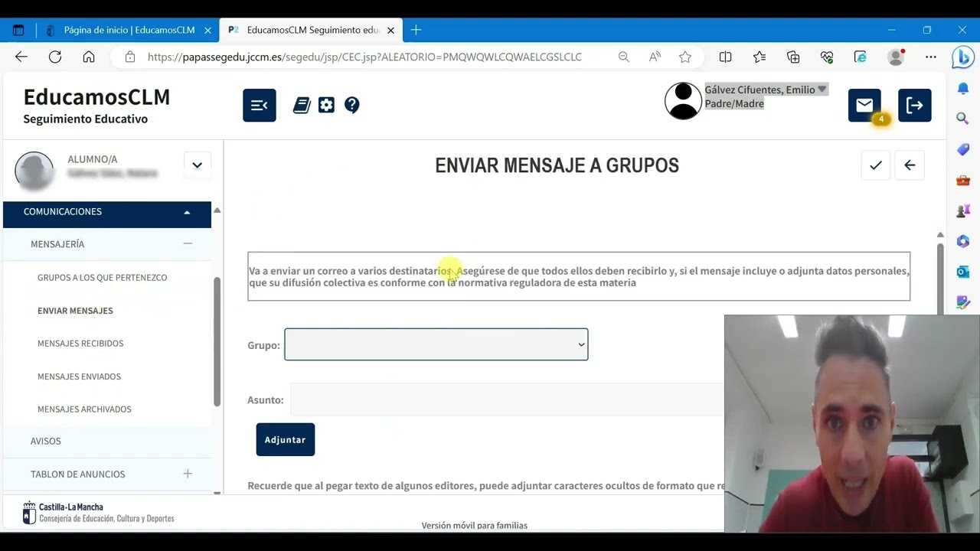Click the Asunto input field
Image resolution: width=980 pixels, height=551 pixels.
[x=505, y=399]
